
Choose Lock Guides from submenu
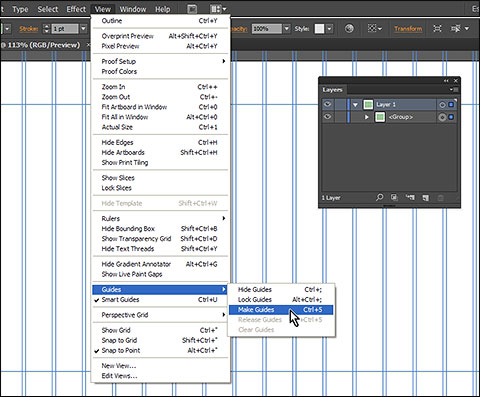coord(281,300)
